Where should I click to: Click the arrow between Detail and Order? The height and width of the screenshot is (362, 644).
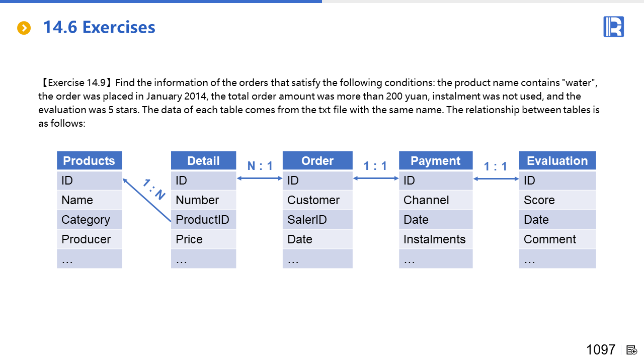click(x=260, y=178)
